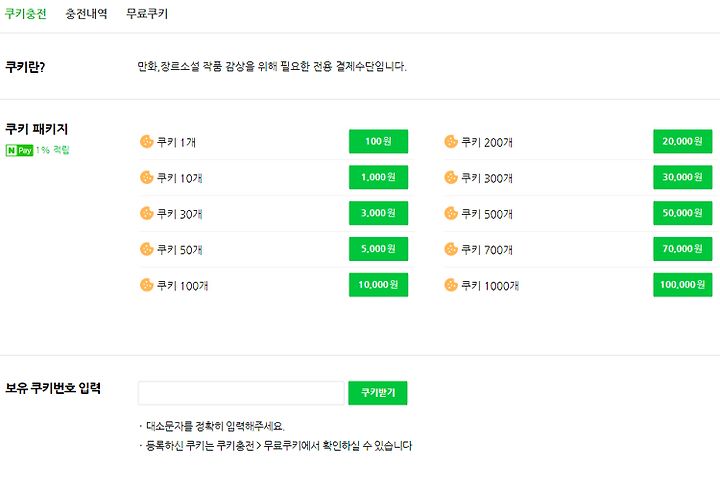Viewport: 720px width, 489px height.
Task: Click the N Pay badge icon
Action: [19, 150]
